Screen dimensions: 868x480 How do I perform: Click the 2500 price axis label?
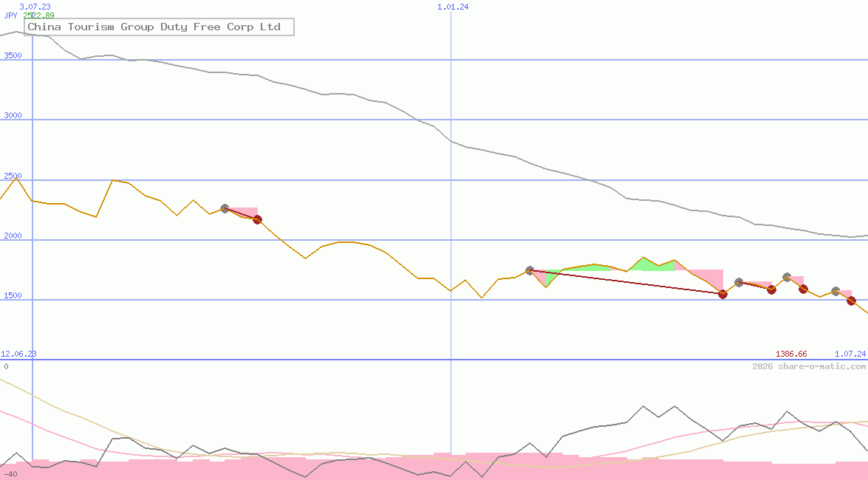click(x=13, y=176)
